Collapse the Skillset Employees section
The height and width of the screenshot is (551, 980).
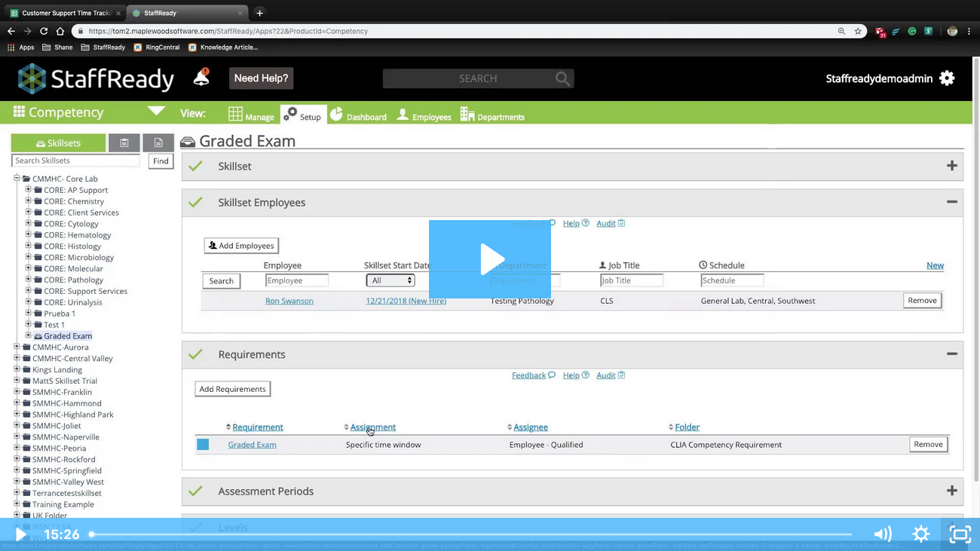(x=951, y=202)
